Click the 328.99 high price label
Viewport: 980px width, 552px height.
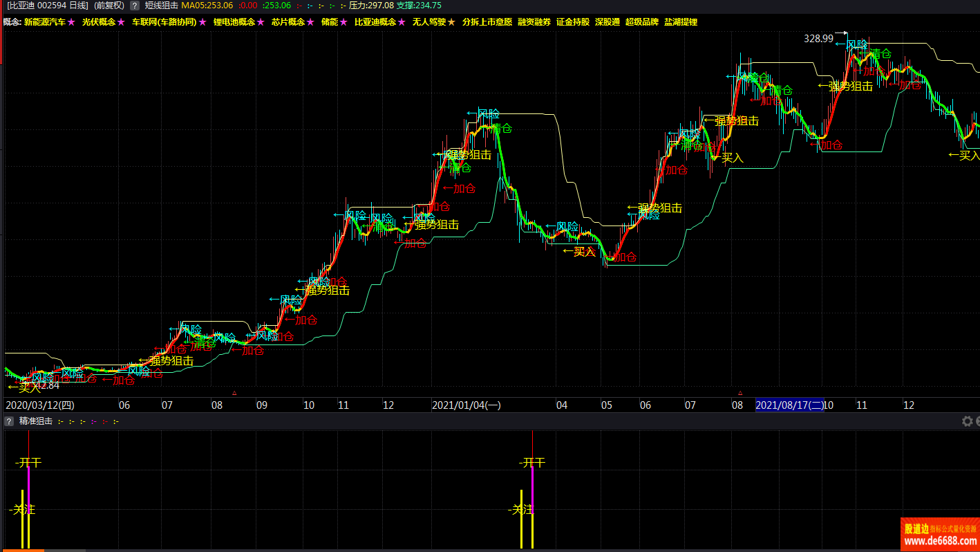pyautogui.click(x=818, y=39)
